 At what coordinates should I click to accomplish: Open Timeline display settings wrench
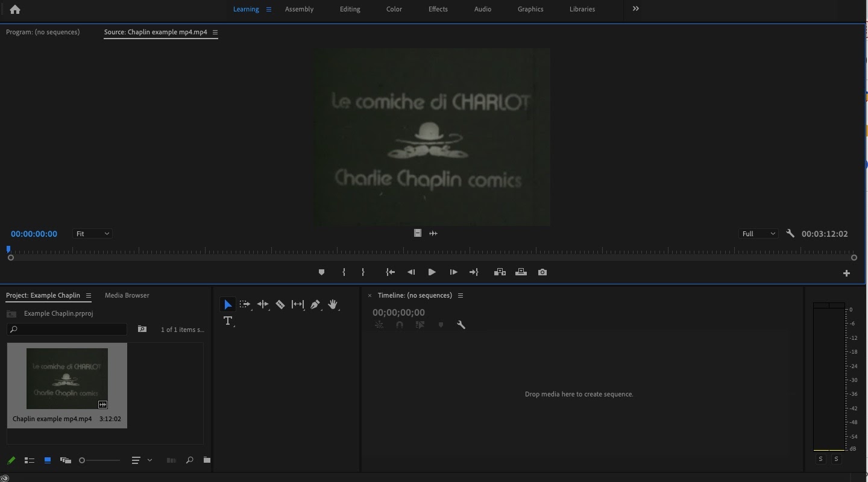(x=461, y=325)
